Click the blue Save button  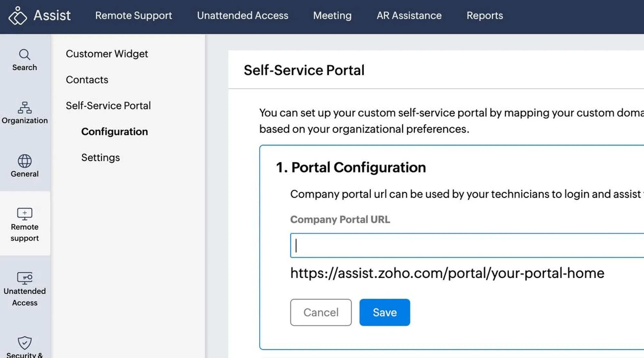point(384,312)
